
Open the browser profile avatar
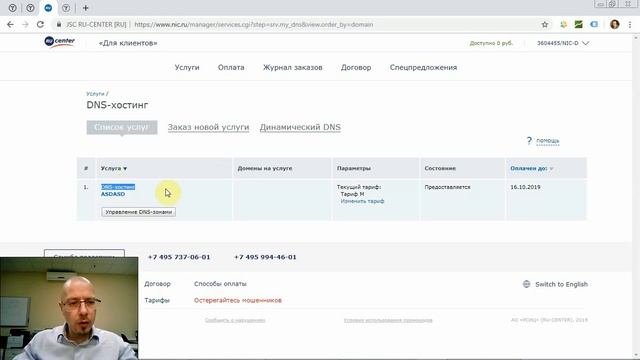(614, 24)
